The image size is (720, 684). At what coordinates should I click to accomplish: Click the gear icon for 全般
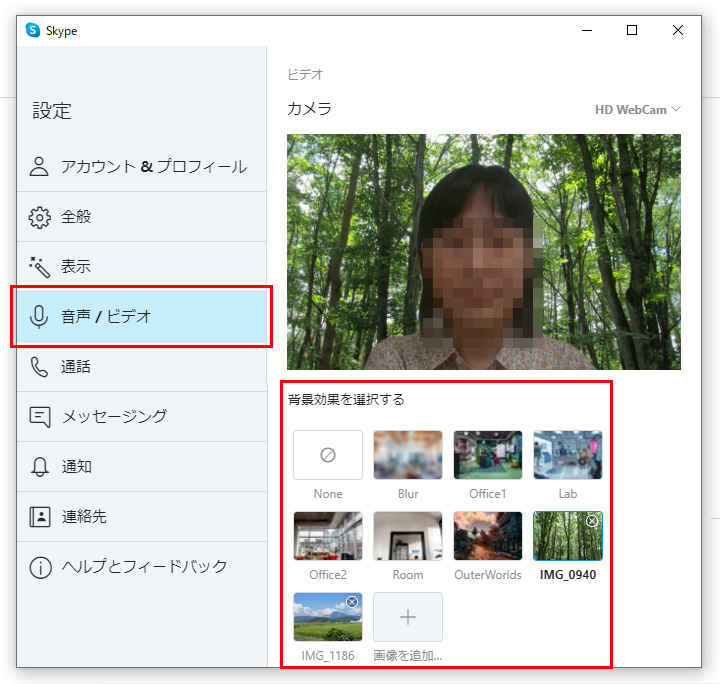40,217
